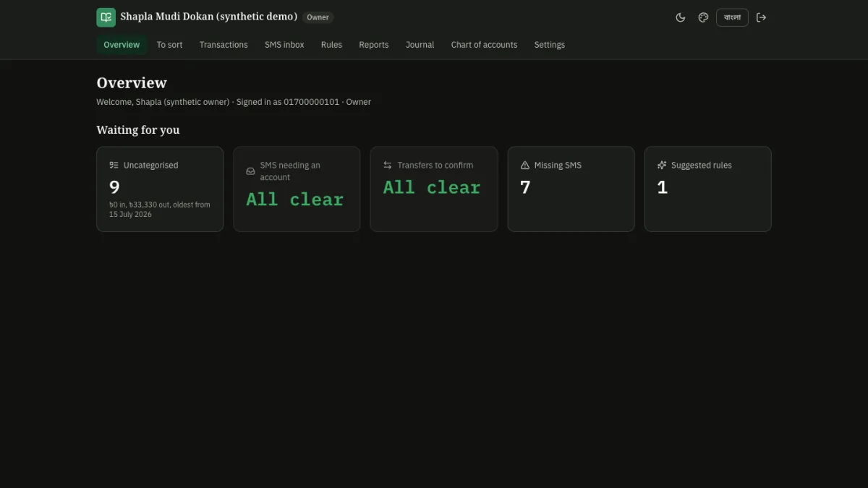The image size is (868, 488).
Task: Open the Settings tab
Action: pyautogui.click(x=550, y=45)
